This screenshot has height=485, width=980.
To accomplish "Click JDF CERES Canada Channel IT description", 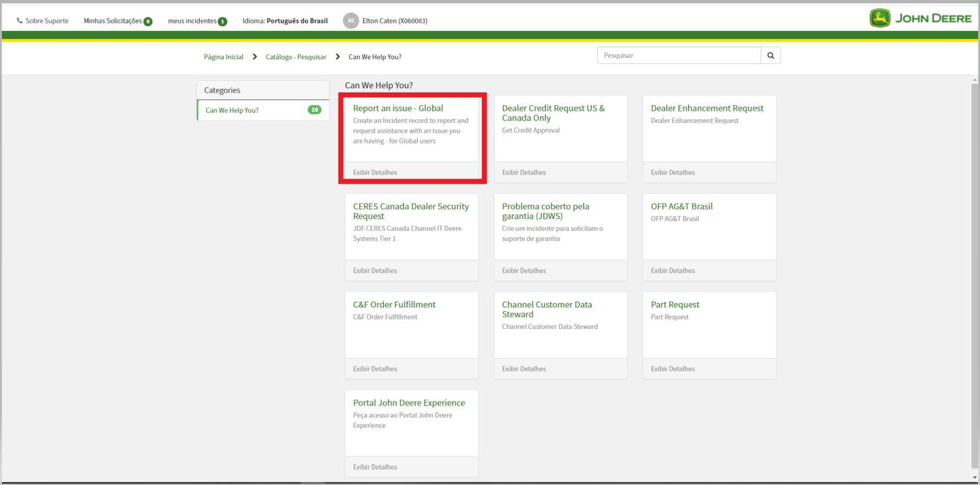I will 408,233.
